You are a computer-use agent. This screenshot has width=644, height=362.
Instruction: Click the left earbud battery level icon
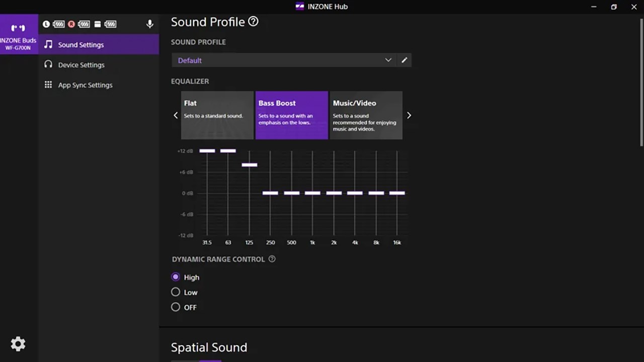click(x=59, y=24)
